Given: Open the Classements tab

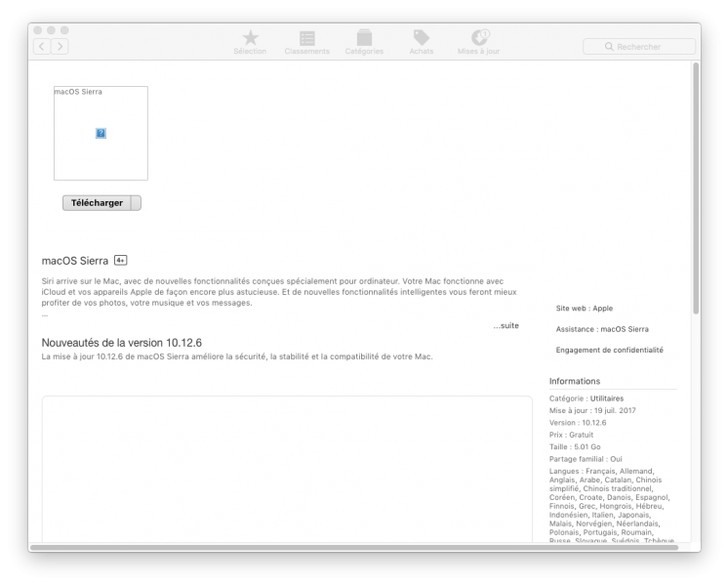Looking at the screenshot, I should (306, 42).
